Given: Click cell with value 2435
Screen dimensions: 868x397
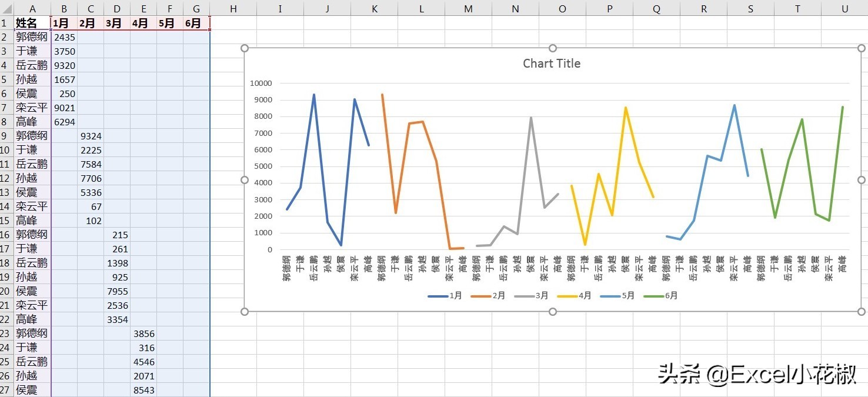Looking at the screenshot, I should tap(64, 37).
